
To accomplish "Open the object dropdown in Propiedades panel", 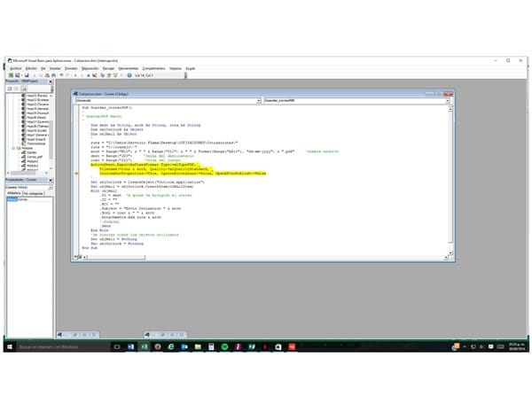I will coord(51,188).
